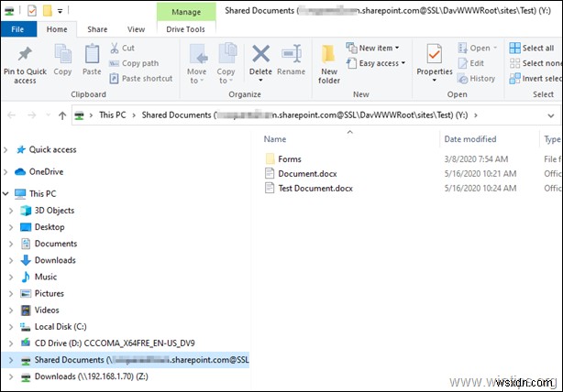Select Documents in the navigation tree
The height and width of the screenshot is (392, 563).
coord(56,244)
